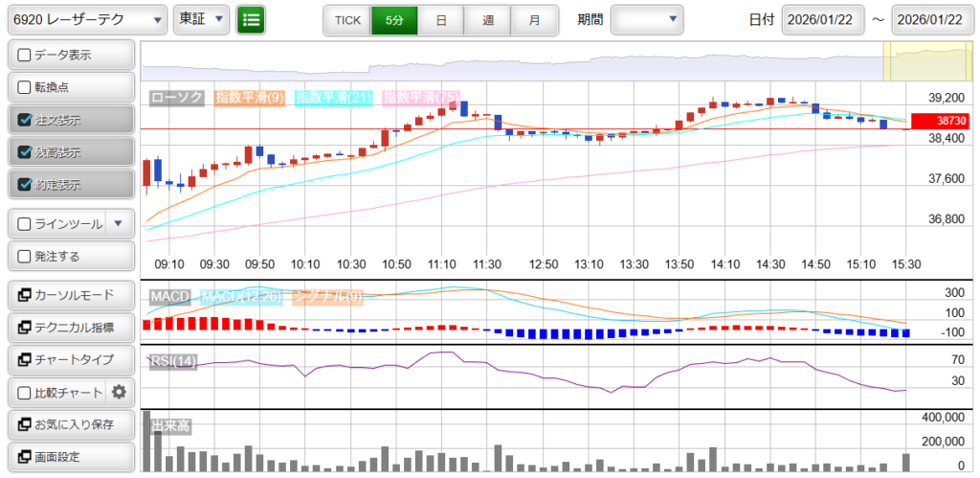Toggle the 転換点 checkbox

click(25, 87)
